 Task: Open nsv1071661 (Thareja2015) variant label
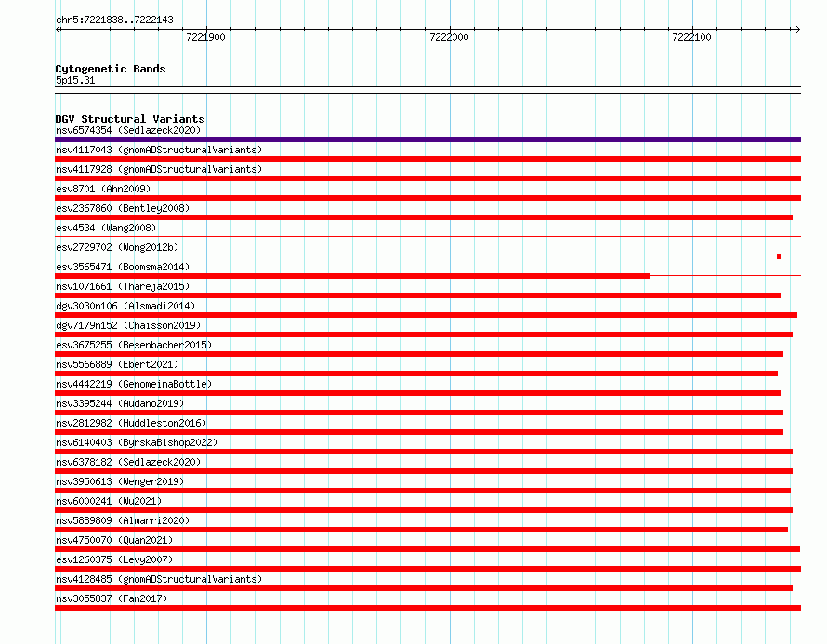click(123, 286)
